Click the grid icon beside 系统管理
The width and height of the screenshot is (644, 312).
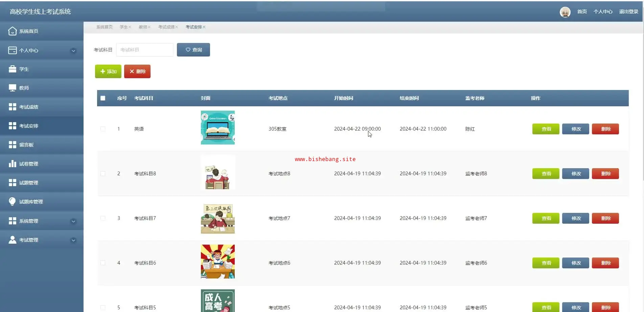(x=13, y=221)
